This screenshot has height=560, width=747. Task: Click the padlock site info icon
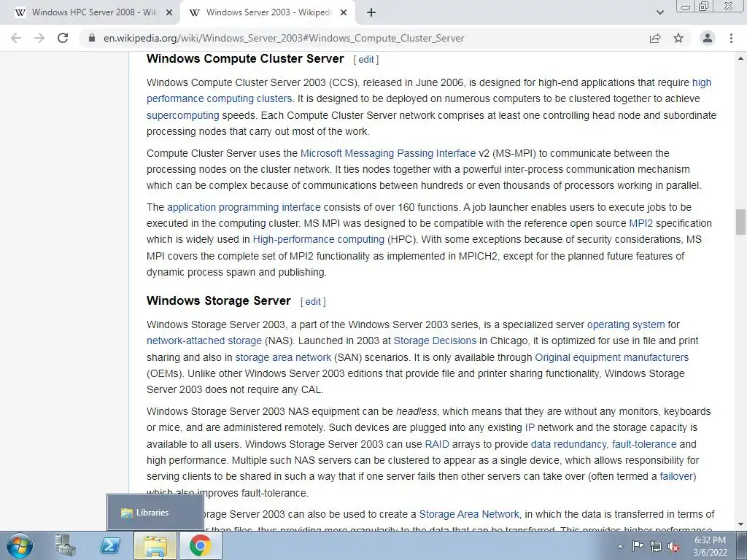click(x=92, y=38)
